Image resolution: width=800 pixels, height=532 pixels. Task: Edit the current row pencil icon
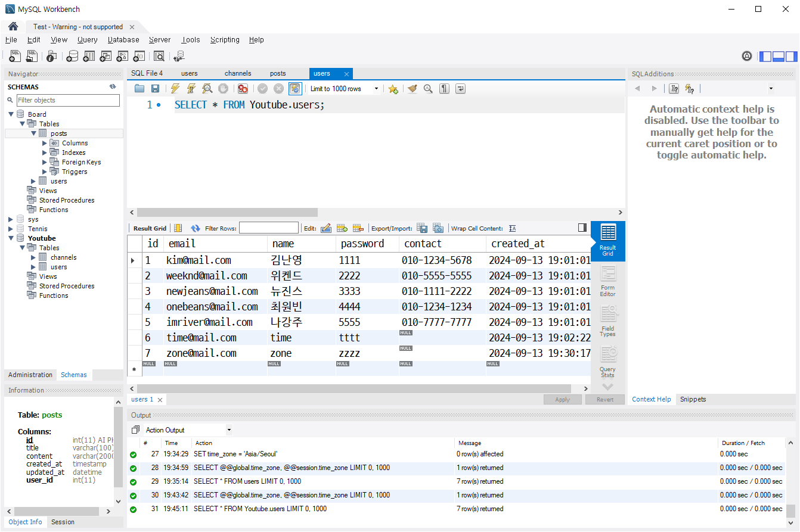point(326,228)
